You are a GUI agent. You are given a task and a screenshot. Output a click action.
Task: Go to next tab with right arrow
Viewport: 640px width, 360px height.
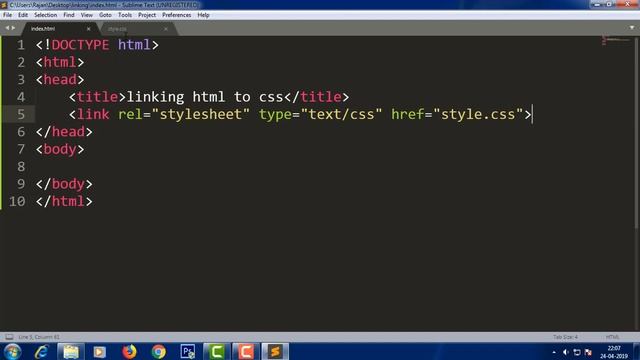coord(13,28)
